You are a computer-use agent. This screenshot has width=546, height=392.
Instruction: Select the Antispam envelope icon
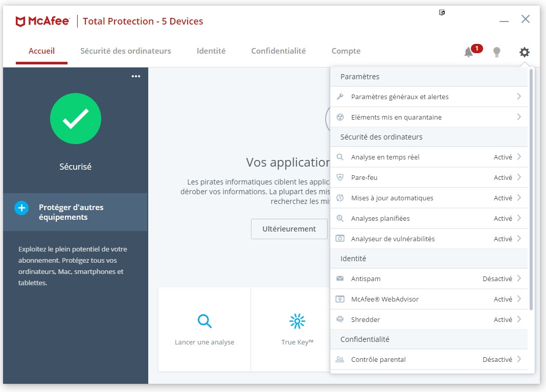pos(339,279)
